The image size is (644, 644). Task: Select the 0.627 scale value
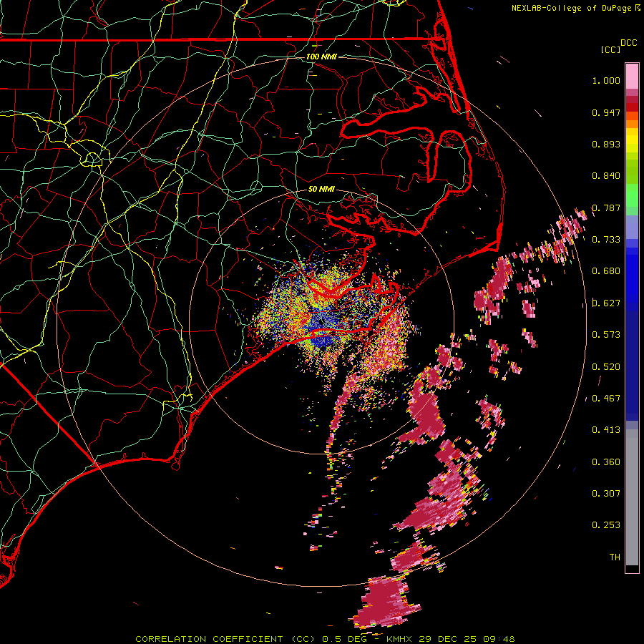click(606, 303)
